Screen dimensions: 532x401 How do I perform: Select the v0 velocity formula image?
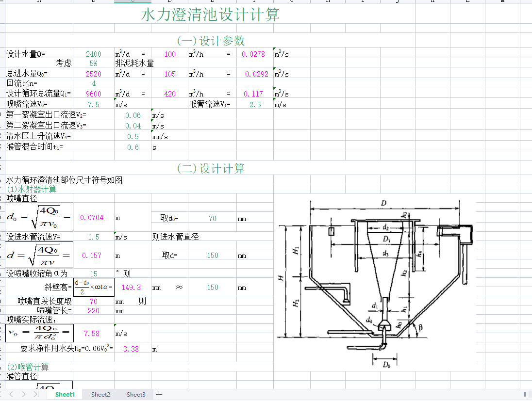[x=39, y=333]
